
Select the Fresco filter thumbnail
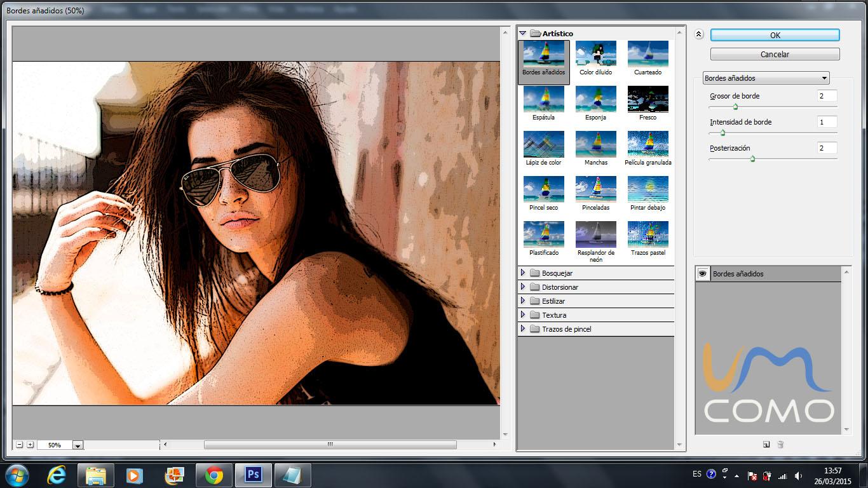(648, 100)
